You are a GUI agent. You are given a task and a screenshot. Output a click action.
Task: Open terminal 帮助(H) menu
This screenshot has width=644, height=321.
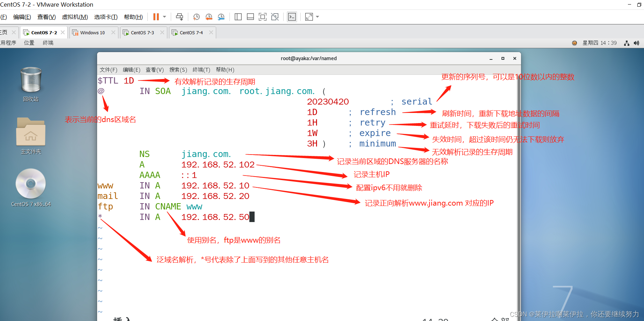(x=225, y=70)
